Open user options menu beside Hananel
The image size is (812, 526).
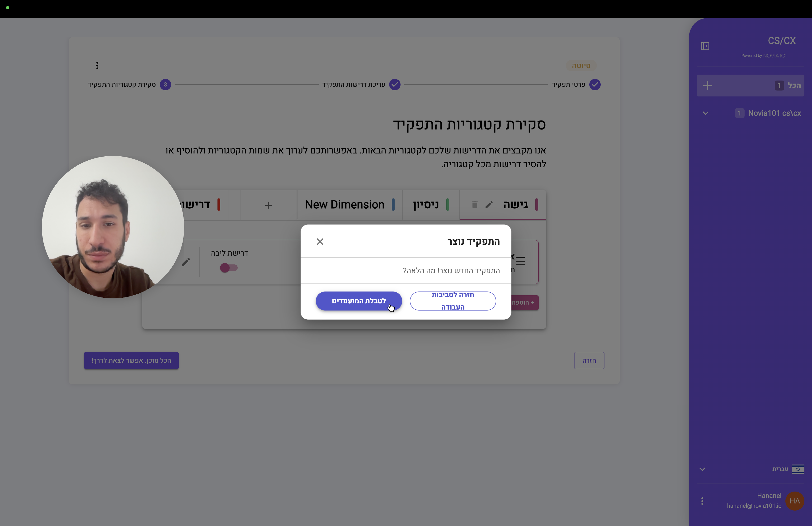point(702,501)
